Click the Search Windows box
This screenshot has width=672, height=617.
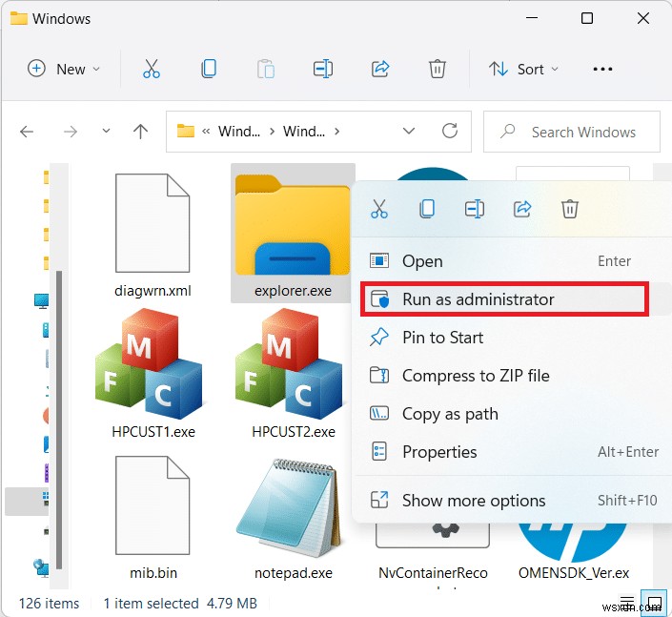572,132
